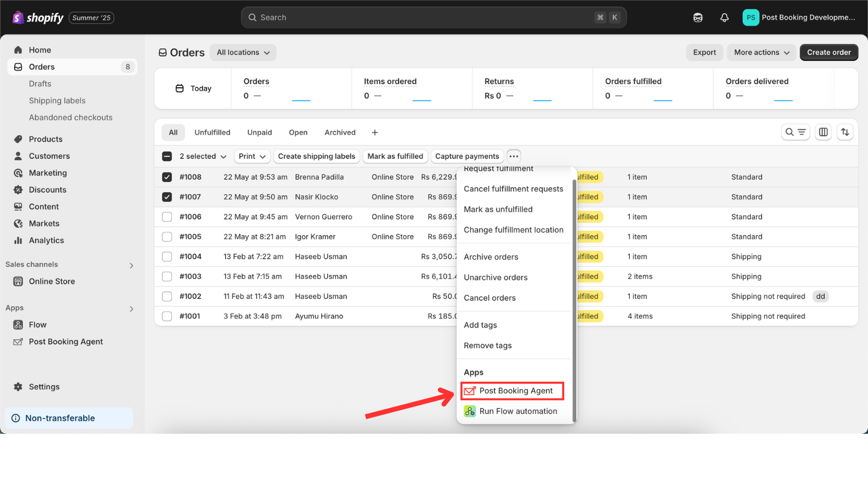868x488 pixels.
Task: Uncheck order #1007 checkbox
Action: [167, 197]
